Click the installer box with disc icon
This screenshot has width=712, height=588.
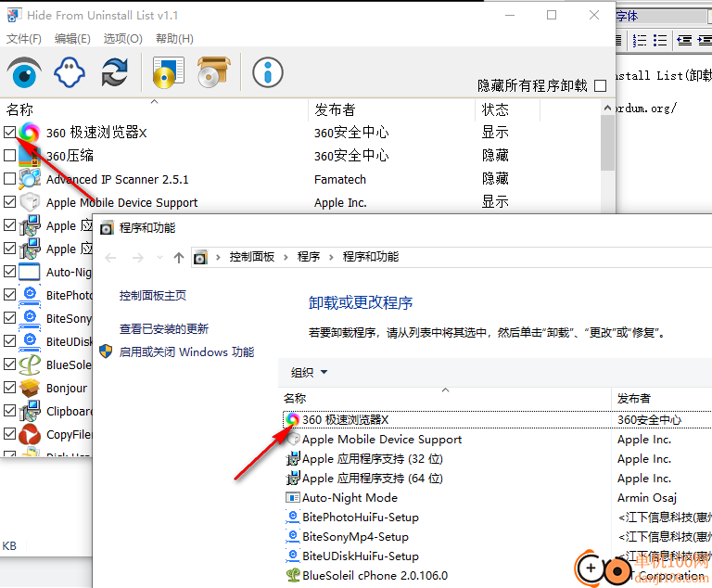[x=213, y=72]
